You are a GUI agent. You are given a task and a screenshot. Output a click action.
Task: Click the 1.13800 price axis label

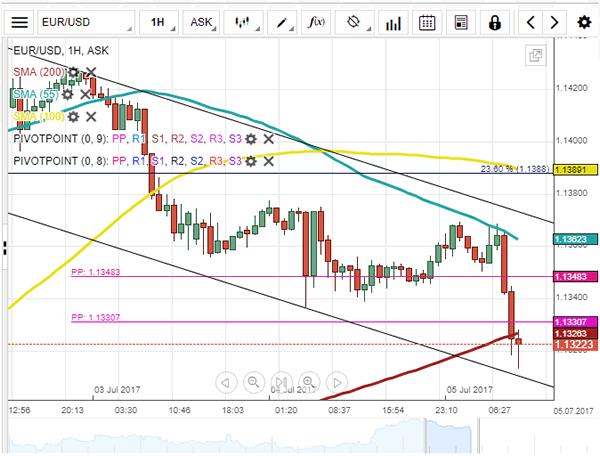coord(571,193)
